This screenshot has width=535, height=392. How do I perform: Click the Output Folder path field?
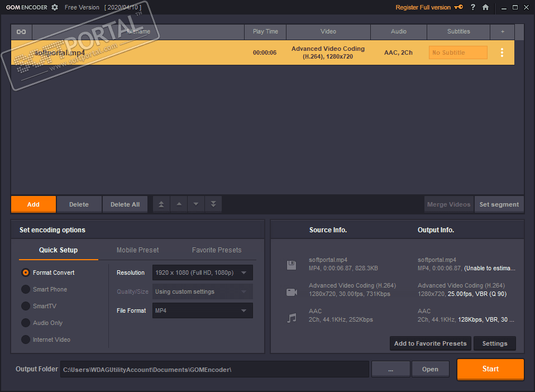click(x=214, y=370)
